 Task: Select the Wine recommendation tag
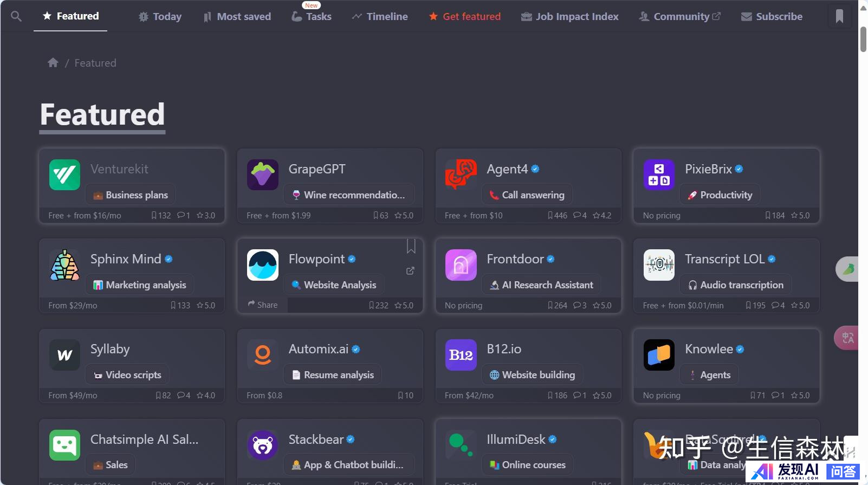point(349,195)
